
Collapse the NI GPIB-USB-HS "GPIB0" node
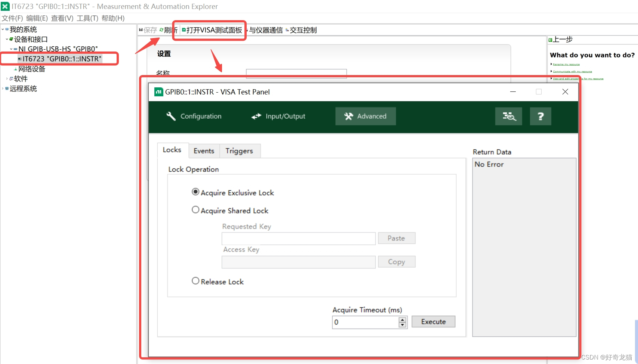point(11,49)
